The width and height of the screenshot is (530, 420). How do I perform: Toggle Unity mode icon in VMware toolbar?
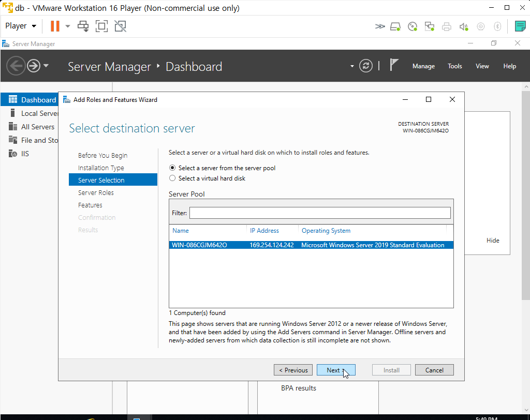coord(120,26)
